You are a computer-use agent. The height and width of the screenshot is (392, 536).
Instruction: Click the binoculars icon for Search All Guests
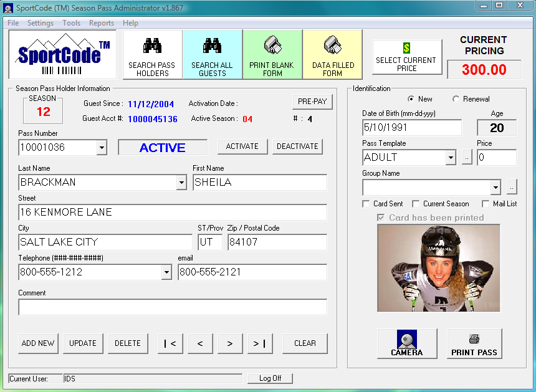pyautogui.click(x=213, y=45)
